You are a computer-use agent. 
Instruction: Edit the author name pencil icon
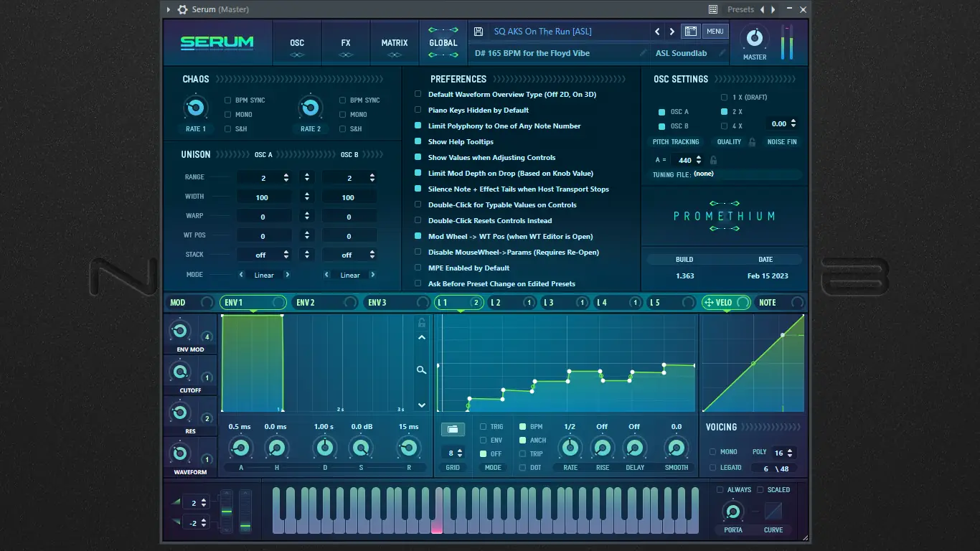pyautogui.click(x=722, y=53)
